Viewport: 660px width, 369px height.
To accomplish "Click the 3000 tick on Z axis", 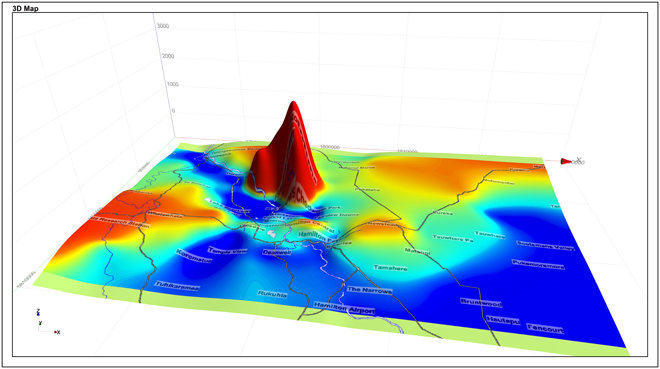I will click(163, 26).
